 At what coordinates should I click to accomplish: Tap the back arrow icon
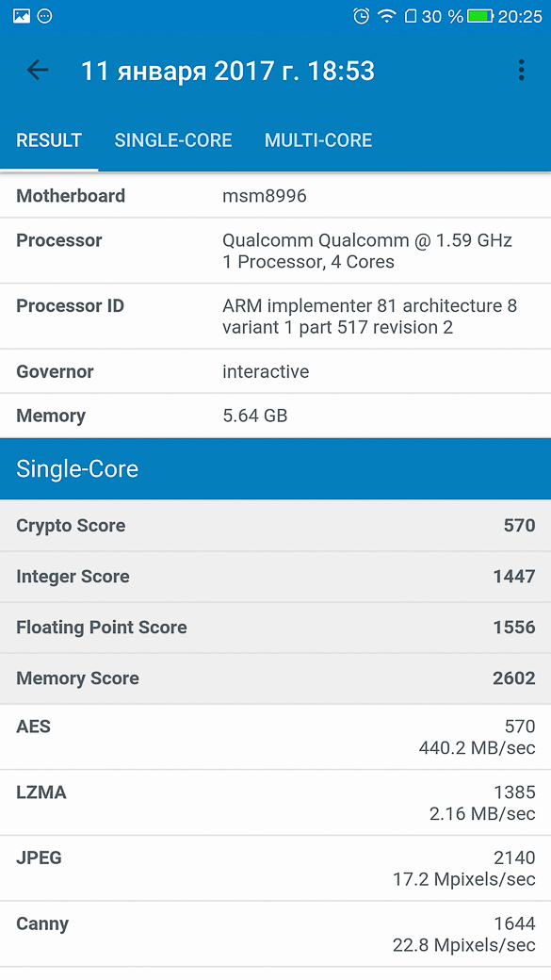pos(38,70)
